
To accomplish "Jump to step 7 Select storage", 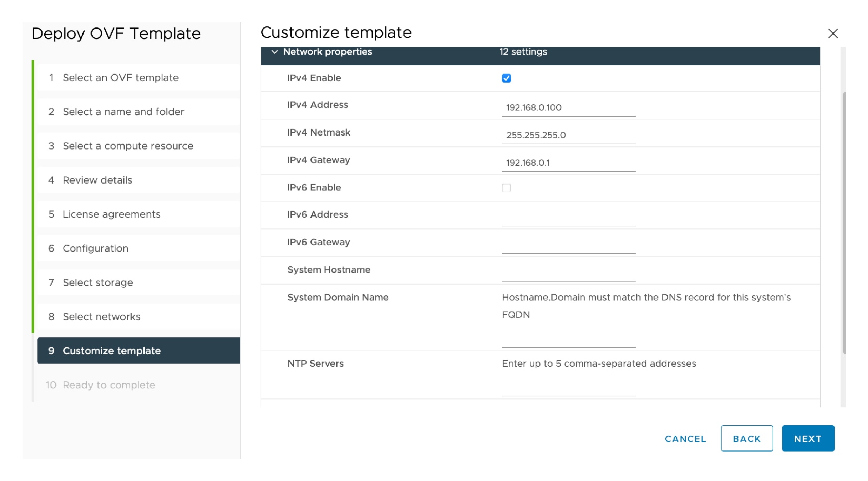I will [97, 283].
